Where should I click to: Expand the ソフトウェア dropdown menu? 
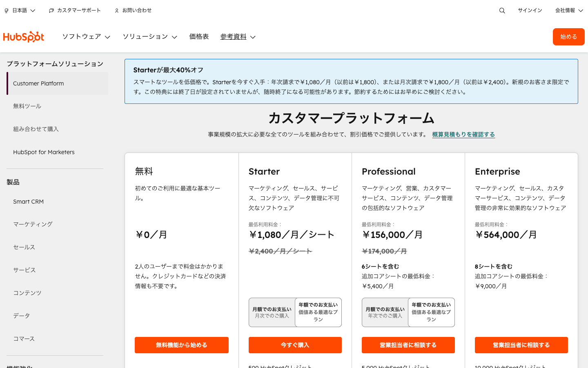[x=86, y=36]
